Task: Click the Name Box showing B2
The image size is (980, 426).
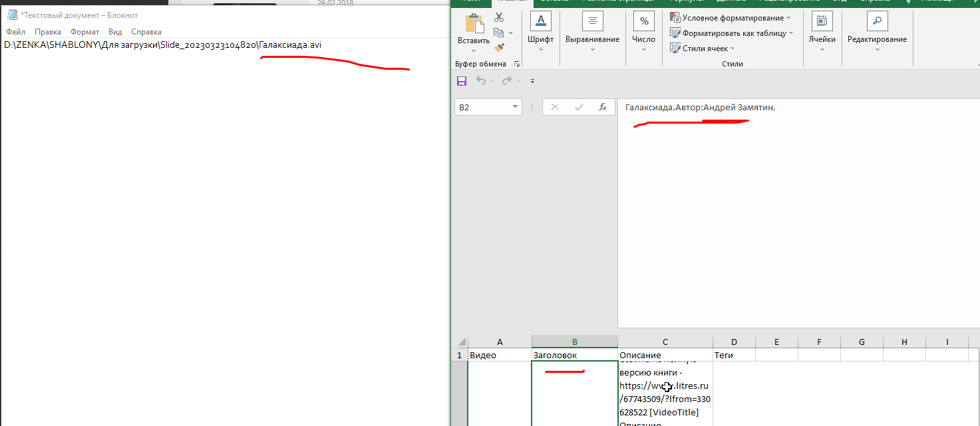Action: pyautogui.click(x=482, y=107)
